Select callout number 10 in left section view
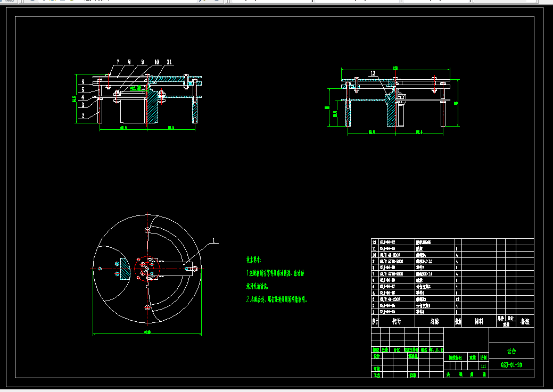Image resolution: width=553 pixels, height=392 pixels. [156, 62]
